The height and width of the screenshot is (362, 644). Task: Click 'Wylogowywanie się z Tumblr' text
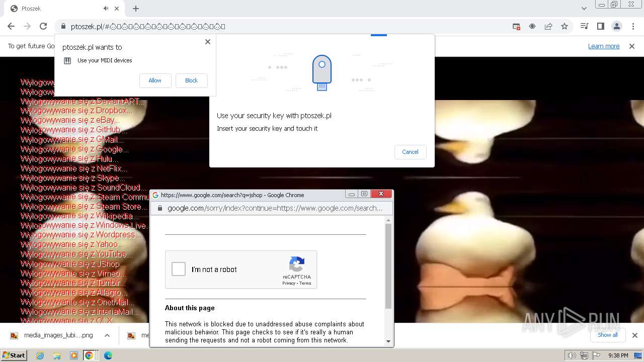(x=73, y=283)
